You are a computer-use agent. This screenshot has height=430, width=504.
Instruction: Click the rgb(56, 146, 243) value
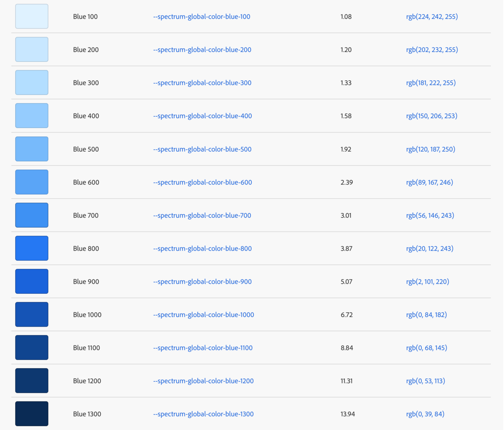pos(430,216)
